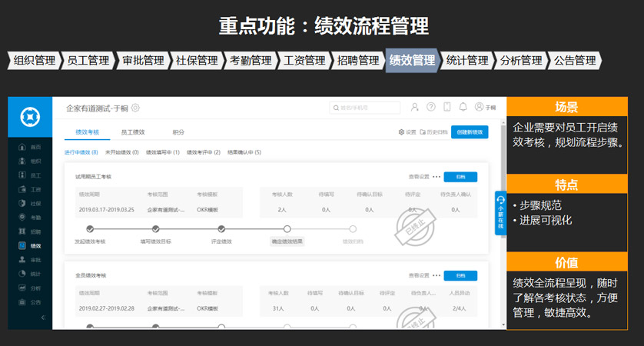
Task: Click 小薪在线 customer service widget
Action: pyautogui.click(x=500, y=212)
